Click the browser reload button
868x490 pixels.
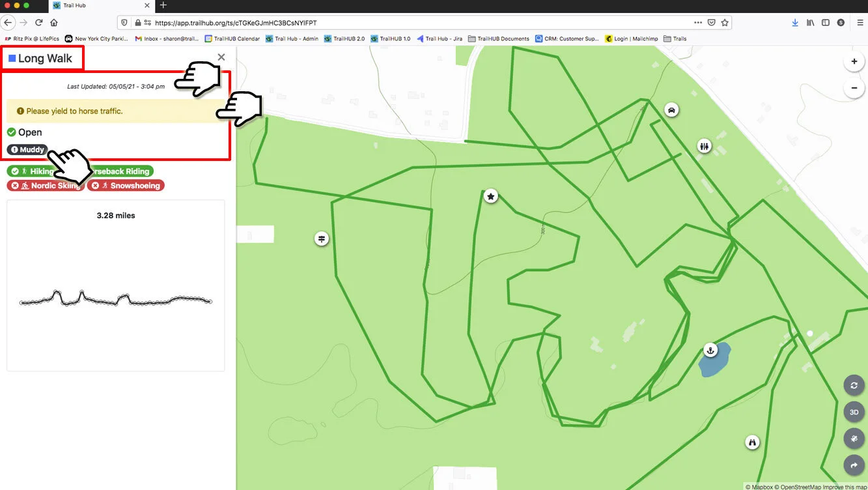click(x=38, y=22)
